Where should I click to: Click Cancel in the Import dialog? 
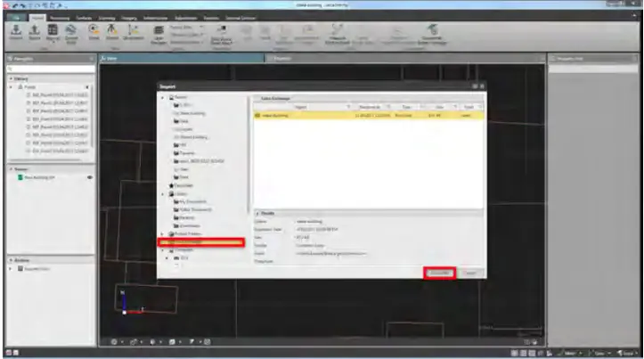(x=469, y=273)
